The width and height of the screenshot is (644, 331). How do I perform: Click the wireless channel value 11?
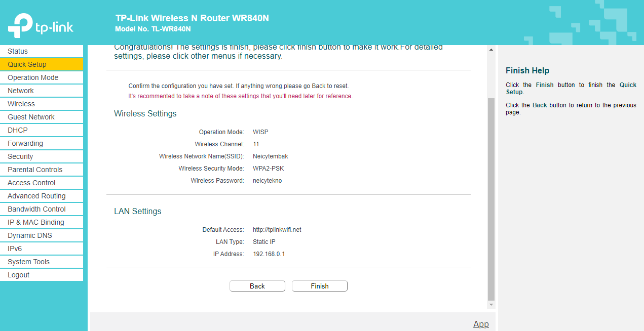coord(256,144)
